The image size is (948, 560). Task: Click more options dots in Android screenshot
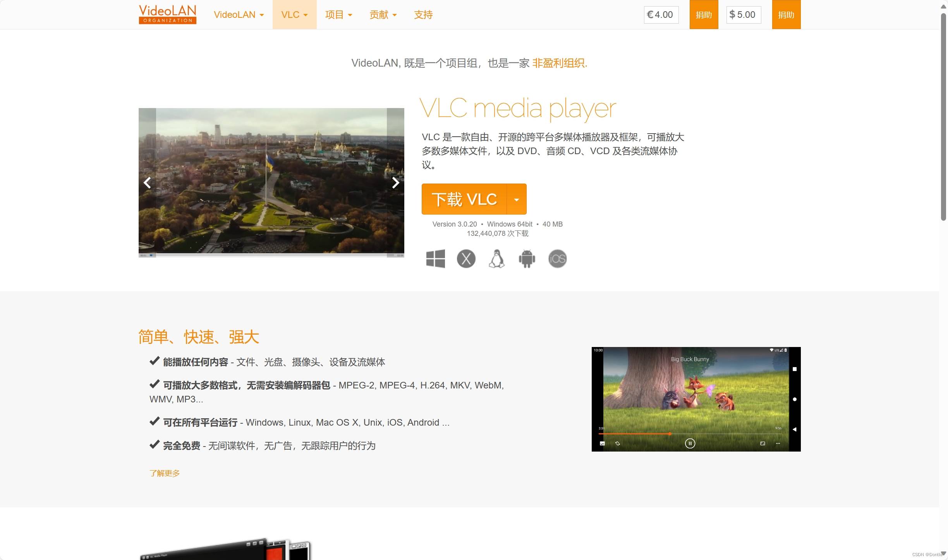(x=778, y=443)
